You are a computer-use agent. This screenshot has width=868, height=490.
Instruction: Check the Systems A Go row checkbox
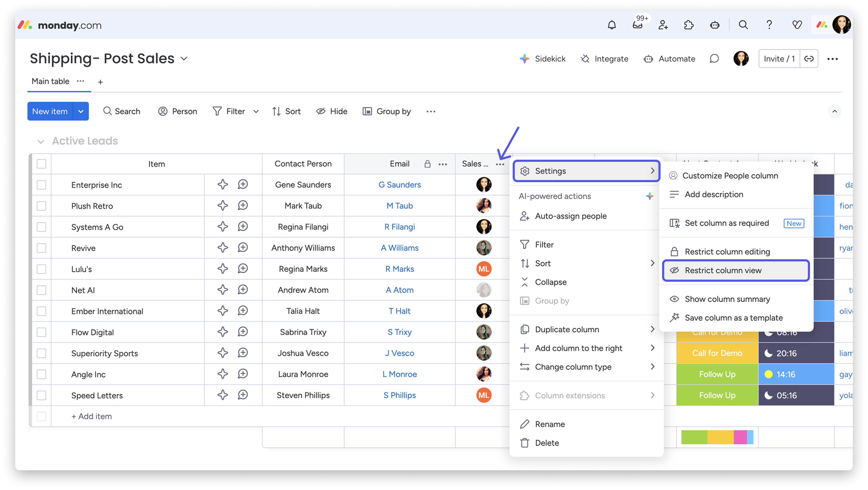point(41,227)
